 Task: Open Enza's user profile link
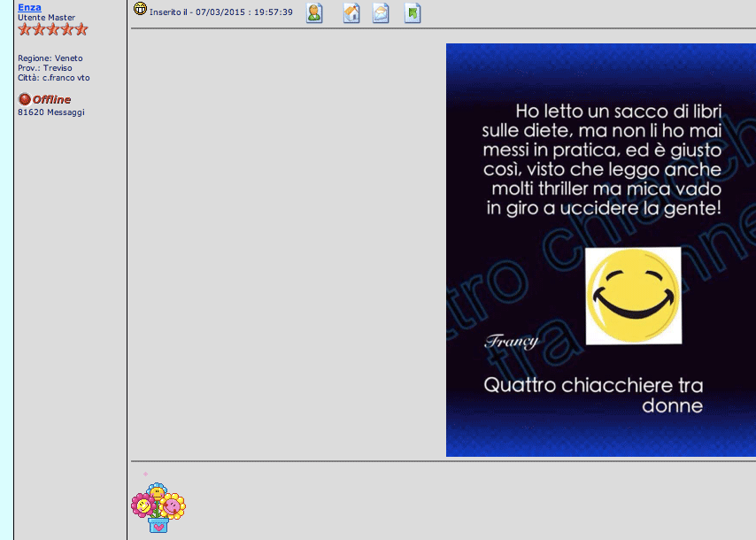pyautogui.click(x=29, y=7)
